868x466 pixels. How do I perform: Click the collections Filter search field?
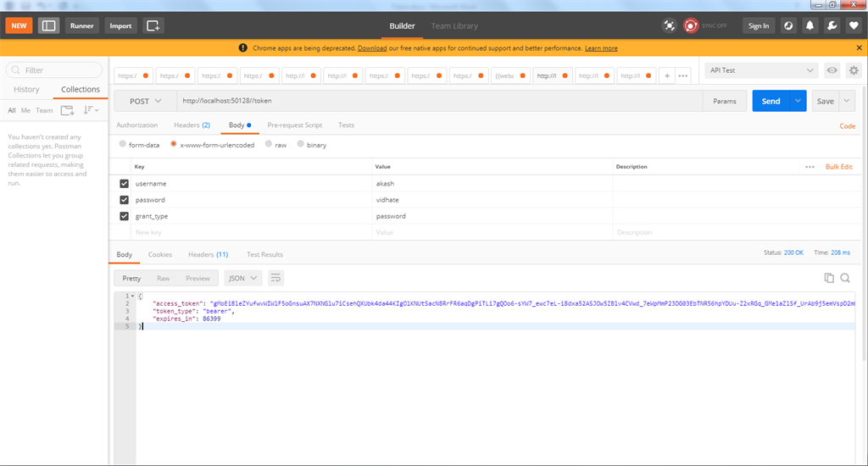click(x=54, y=70)
